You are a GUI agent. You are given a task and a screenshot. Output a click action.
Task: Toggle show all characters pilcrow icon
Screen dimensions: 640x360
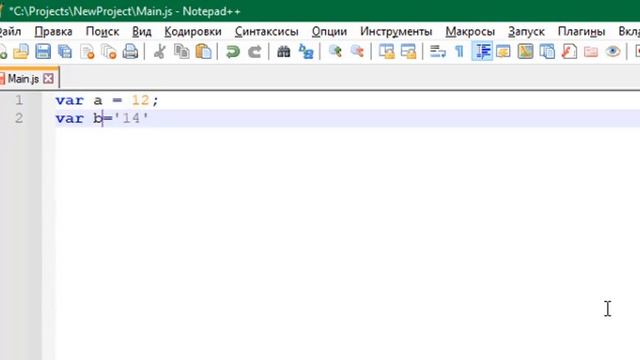(x=460, y=52)
